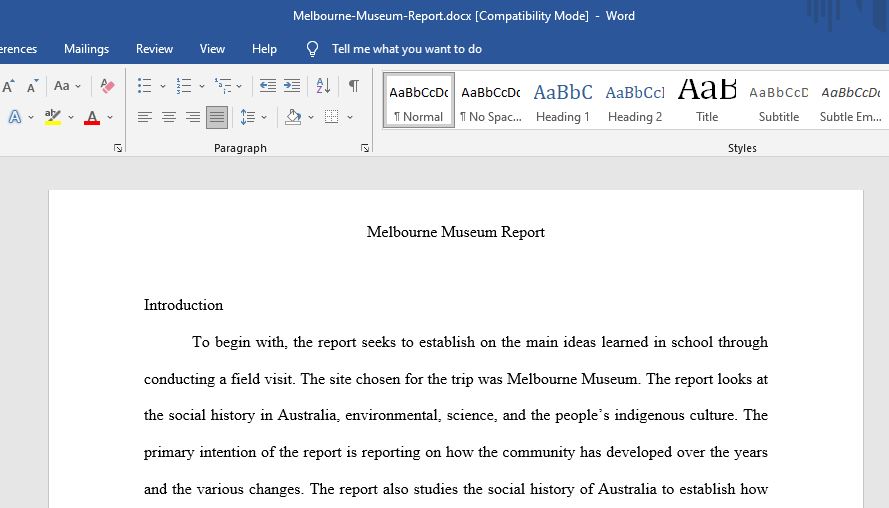Screen dimensions: 889x508
Task: Open the Font dialog launcher
Action: click(118, 148)
